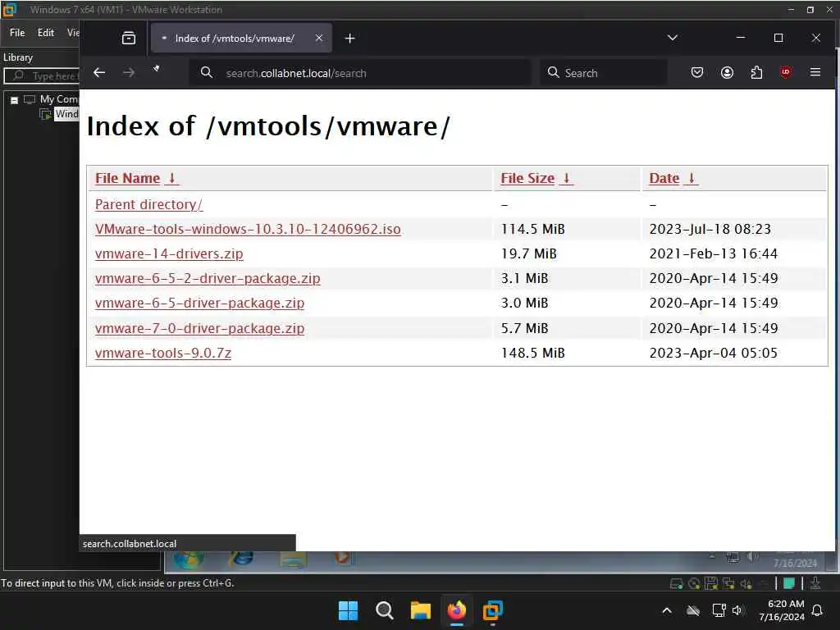Click the 114.5 MiB size cell
840x630 pixels.
click(532, 230)
